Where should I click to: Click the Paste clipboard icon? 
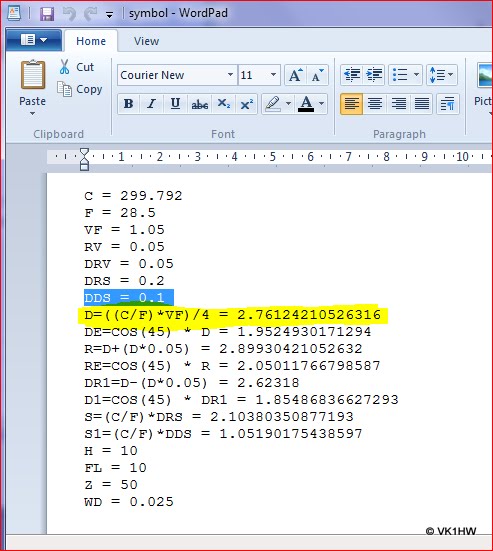[x=33, y=75]
